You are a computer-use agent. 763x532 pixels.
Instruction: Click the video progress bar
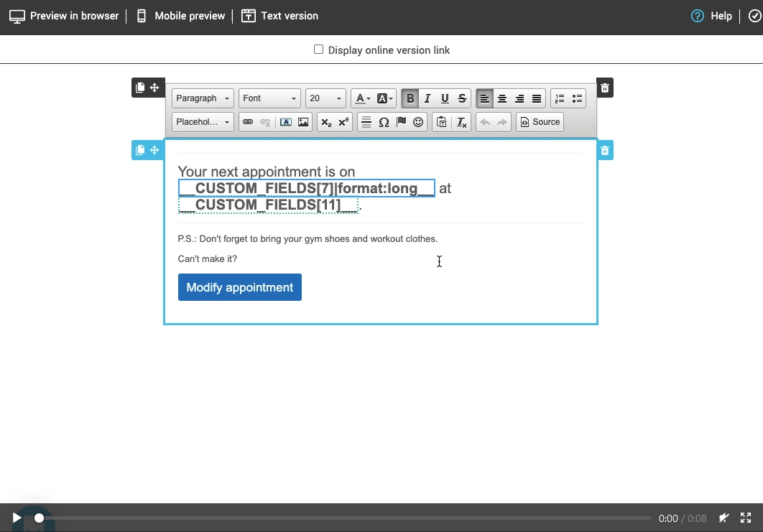(x=345, y=518)
